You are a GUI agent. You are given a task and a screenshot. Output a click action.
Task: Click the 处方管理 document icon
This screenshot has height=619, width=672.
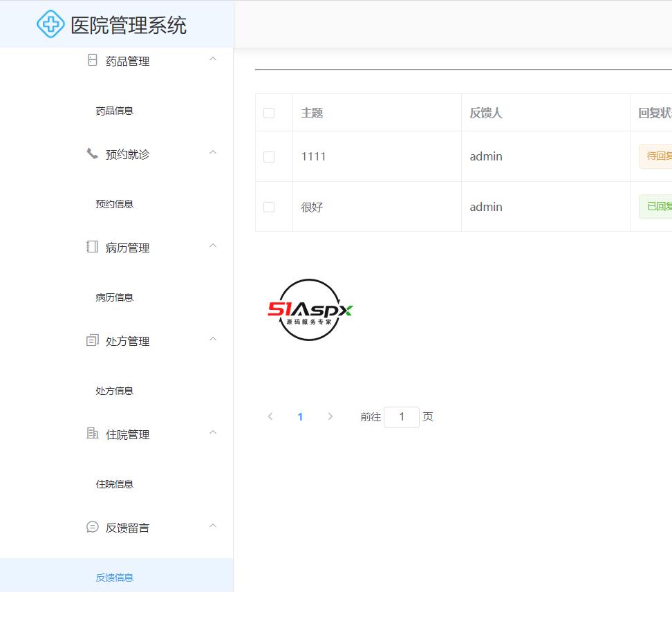point(92,340)
